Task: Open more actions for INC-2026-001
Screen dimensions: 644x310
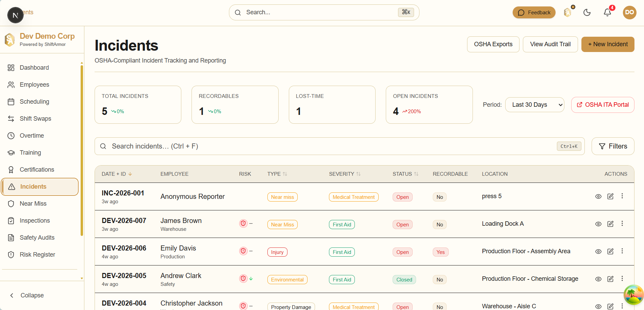Action: pyautogui.click(x=622, y=196)
